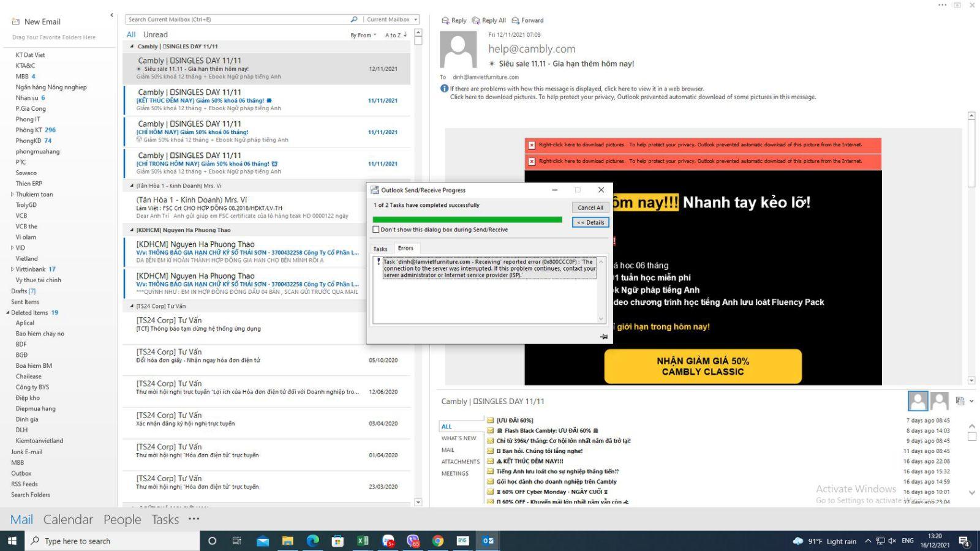The image size is (980, 551).
Task: Expand the Thukiem toan folder
Action: pyautogui.click(x=12, y=194)
